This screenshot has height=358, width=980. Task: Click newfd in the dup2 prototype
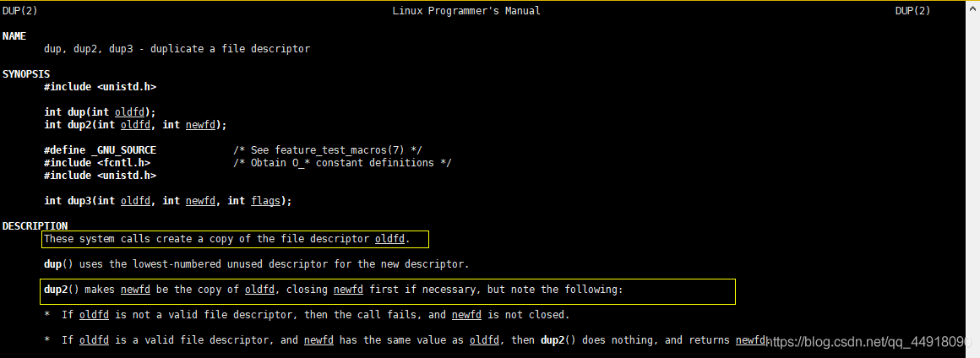pos(200,125)
